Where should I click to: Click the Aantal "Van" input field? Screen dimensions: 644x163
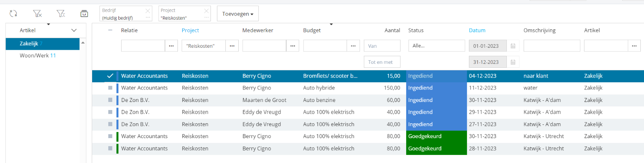(382, 46)
